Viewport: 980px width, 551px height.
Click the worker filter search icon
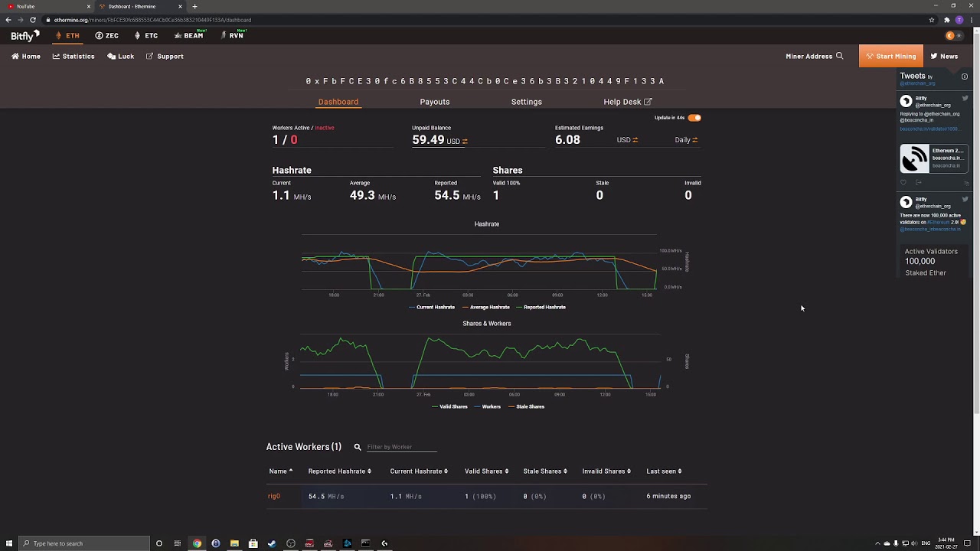[x=358, y=447]
